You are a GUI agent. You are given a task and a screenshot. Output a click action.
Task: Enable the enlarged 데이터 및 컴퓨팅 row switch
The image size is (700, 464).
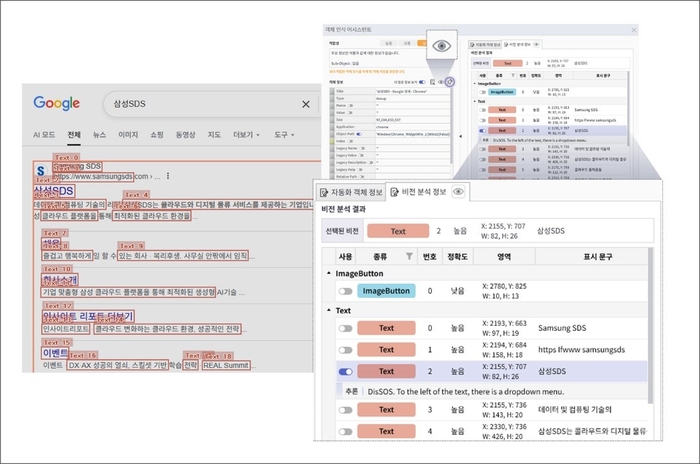[x=345, y=410]
